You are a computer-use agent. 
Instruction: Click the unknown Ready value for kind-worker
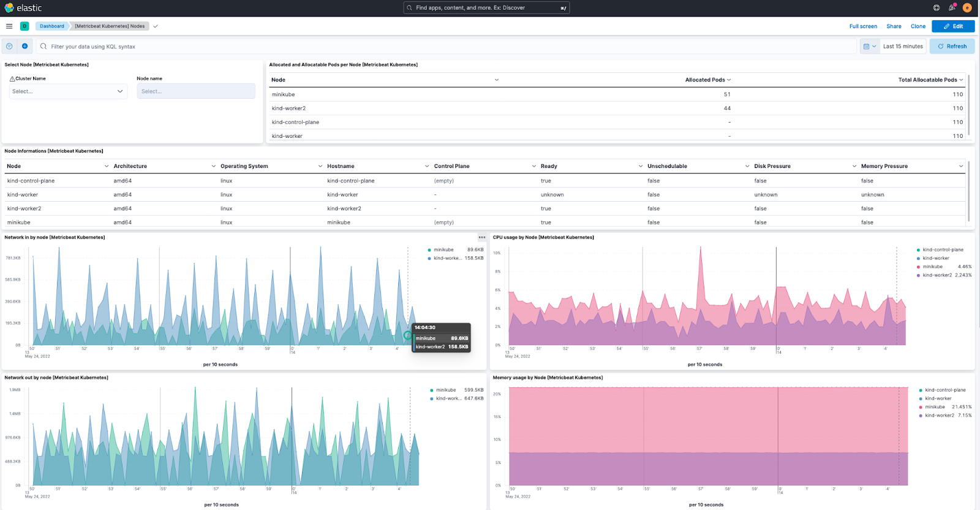[552, 195]
